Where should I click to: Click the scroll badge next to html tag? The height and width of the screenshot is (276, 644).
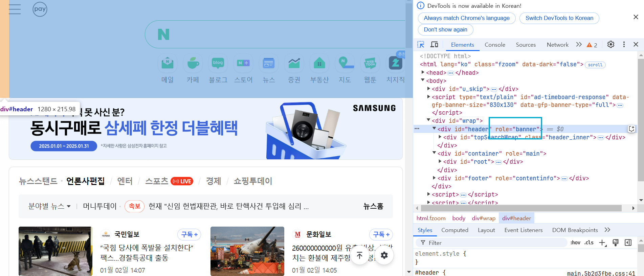click(x=595, y=65)
